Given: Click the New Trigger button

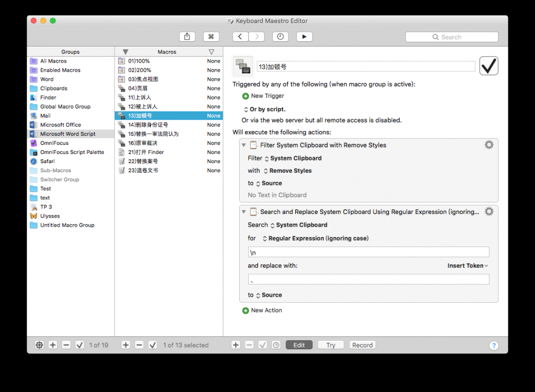Looking at the screenshot, I should click(x=263, y=96).
